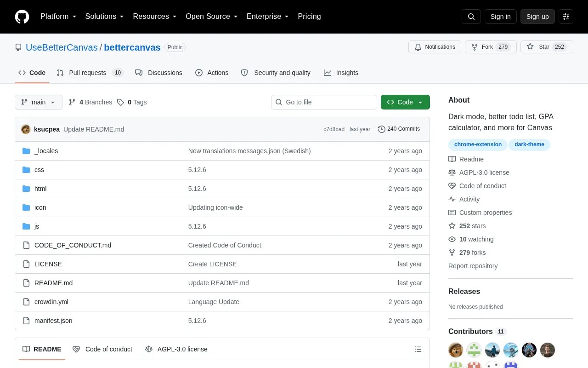Image resolution: width=588 pixels, height=368 pixels.
Task: Click the Notifications button
Action: tap(435, 47)
